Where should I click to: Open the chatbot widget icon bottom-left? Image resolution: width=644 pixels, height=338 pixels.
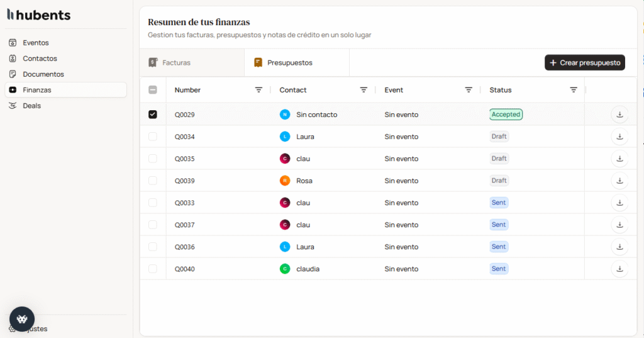tap(22, 319)
